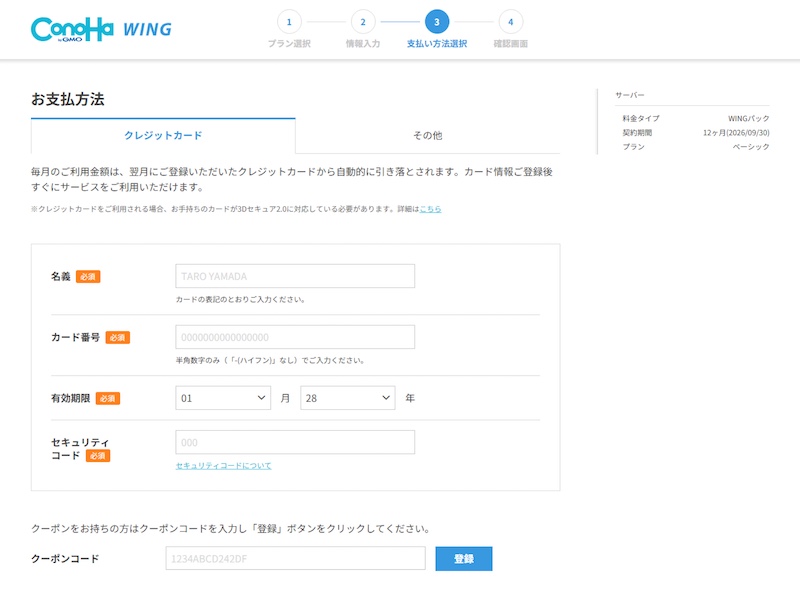Open the expiration month dropdown
The width and height of the screenshot is (800, 594).
(223, 398)
